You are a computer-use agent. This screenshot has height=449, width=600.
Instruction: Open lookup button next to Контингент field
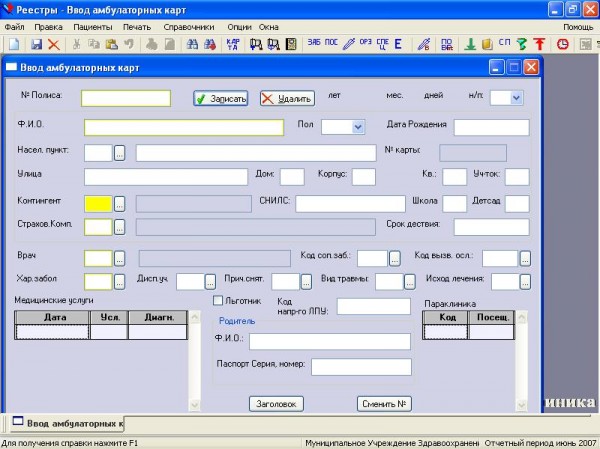[120, 203]
